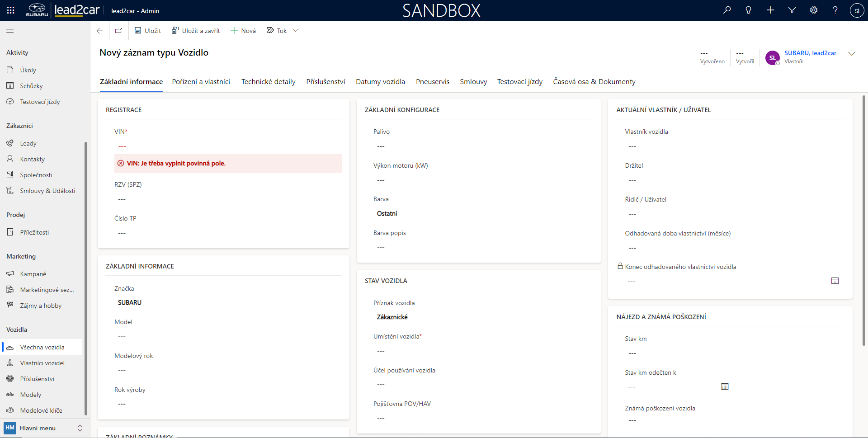Open record in new window icon

click(118, 31)
